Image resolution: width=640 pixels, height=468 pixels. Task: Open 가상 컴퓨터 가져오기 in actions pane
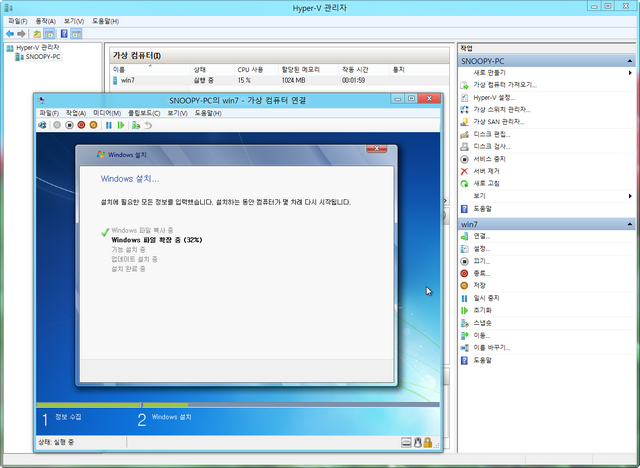[504, 85]
